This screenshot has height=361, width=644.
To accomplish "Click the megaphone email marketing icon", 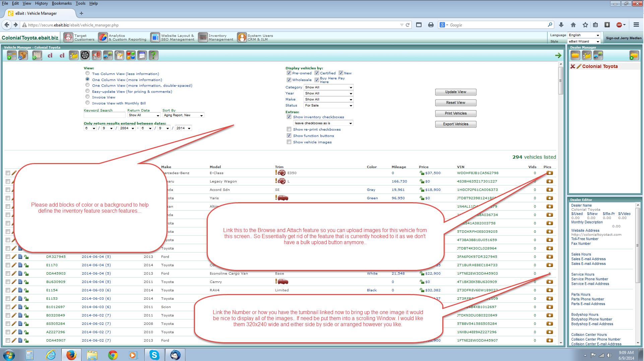I will (x=96, y=55).
